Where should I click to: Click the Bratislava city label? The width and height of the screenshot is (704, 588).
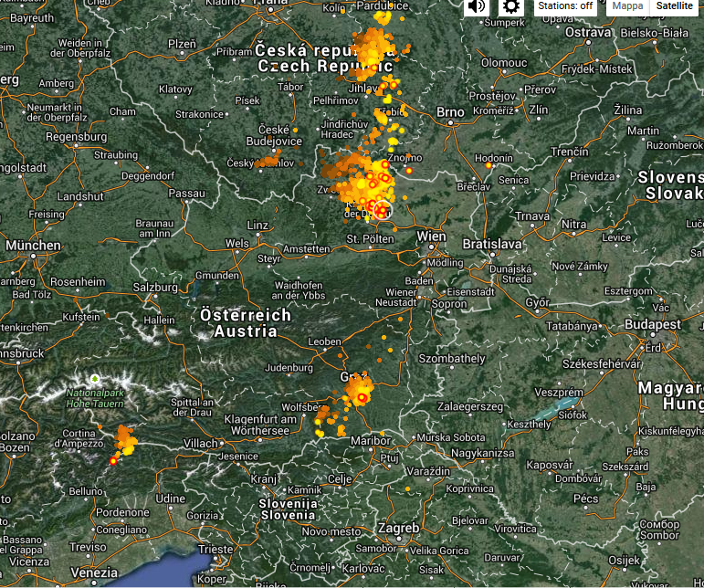point(492,244)
